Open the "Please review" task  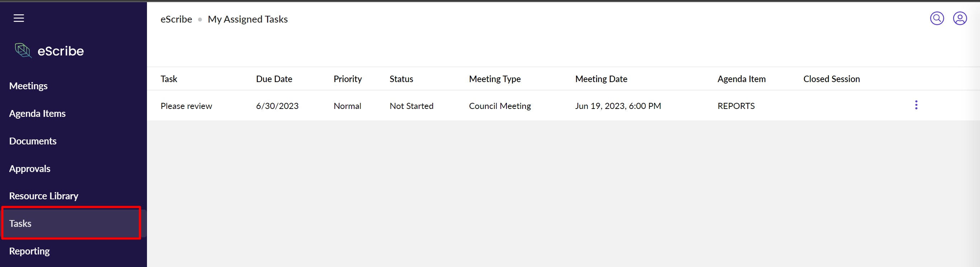point(186,106)
